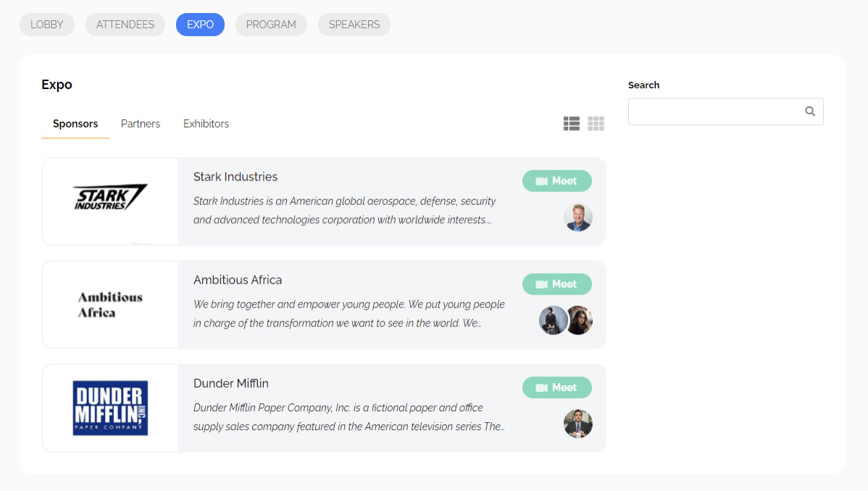868x491 pixels.
Task: Open the Exhibitors tab
Action: [206, 124]
